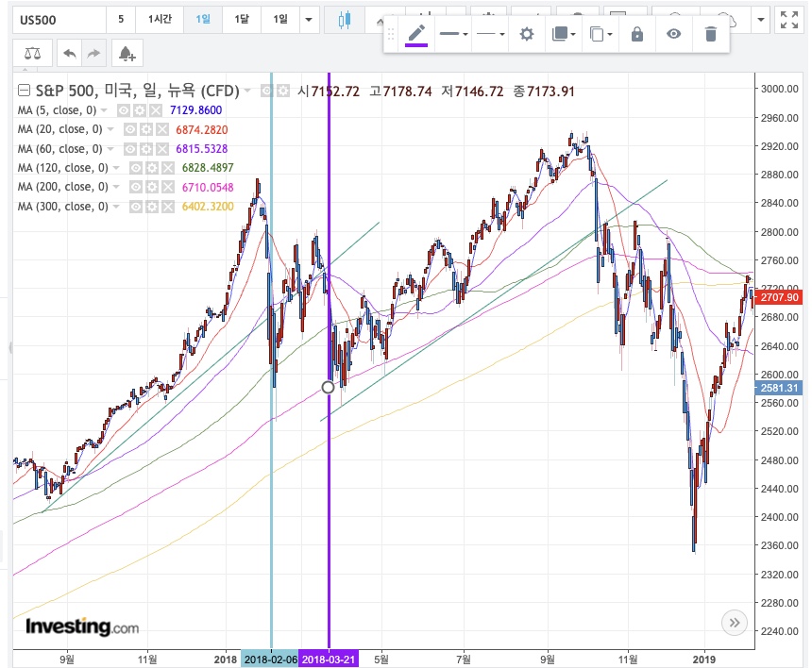Open S&P 500 series settings gear
Image resolution: width=812 pixels, height=668 pixels.
pos(282,92)
